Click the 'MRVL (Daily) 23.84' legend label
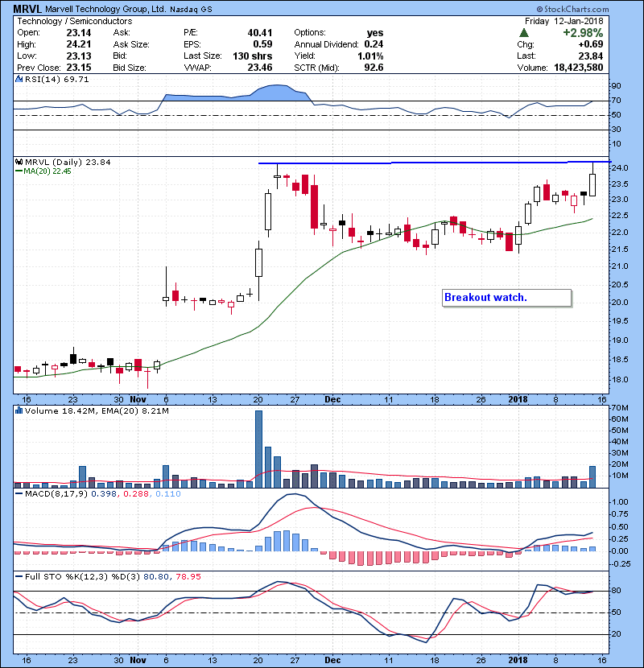Viewport: 644px width, 668px height. pyautogui.click(x=68, y=162)
